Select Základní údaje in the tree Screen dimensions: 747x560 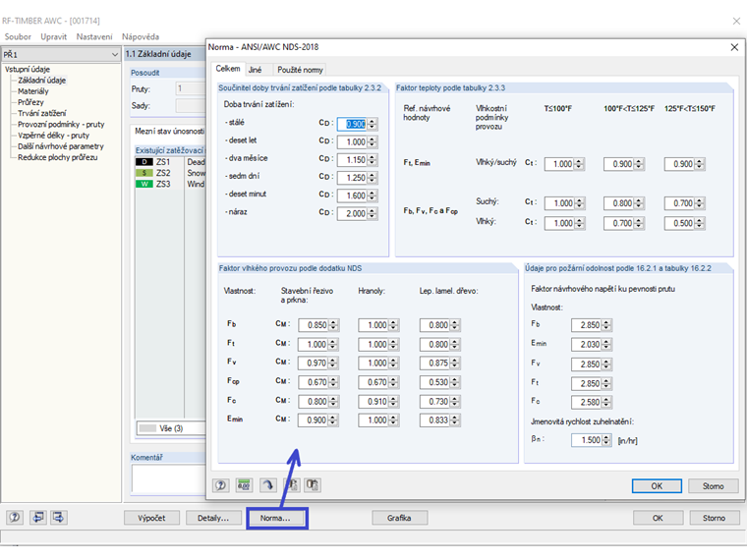pyautogui.click(x=42, y=80)
